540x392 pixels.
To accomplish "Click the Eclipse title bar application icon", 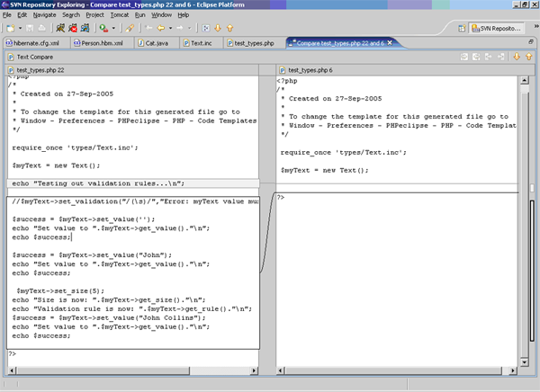I will coord(4,4).
